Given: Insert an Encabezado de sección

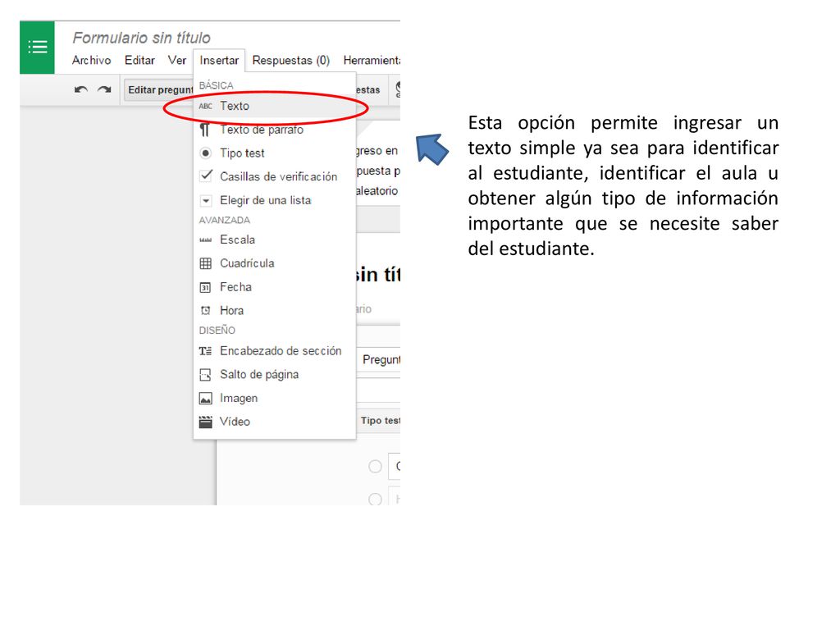Looking at the screenshot, I should point(275,351).
